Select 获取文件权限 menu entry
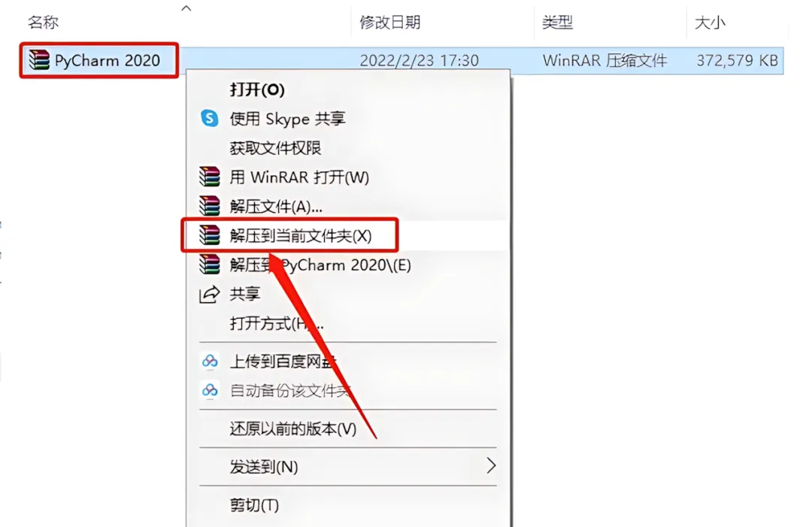The height and width of the screenshot is (527, 812). (x=275, y=148)
